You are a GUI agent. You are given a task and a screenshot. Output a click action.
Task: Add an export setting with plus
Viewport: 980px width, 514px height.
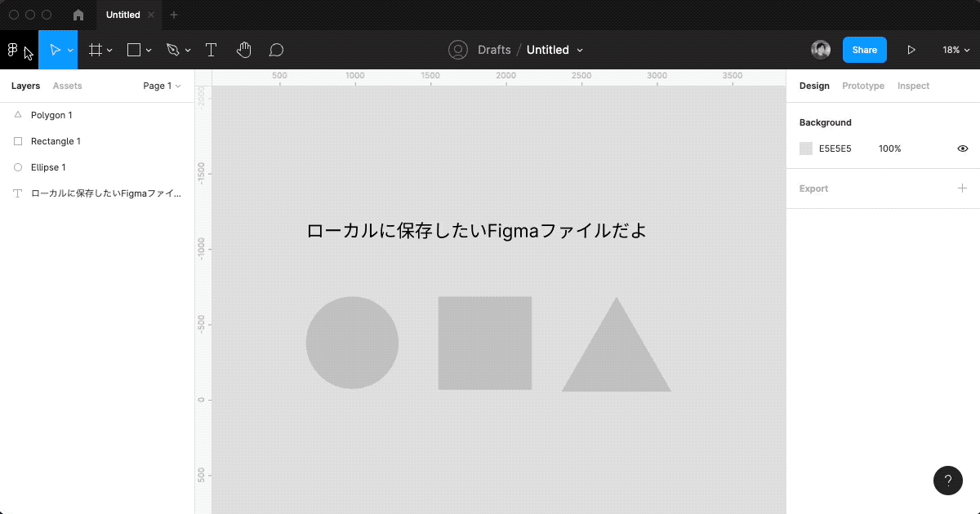click(962, 188)
